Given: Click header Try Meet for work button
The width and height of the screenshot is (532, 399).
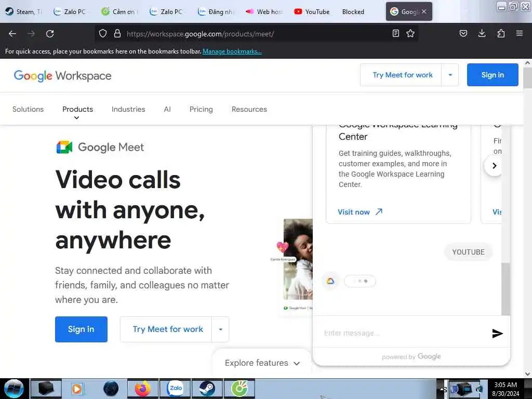Looking at the screenshot, I should (x=403, y=75).
